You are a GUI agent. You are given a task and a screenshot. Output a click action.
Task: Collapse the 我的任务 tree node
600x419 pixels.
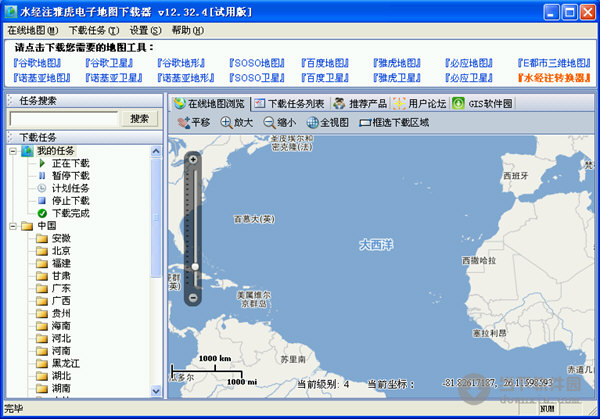(13, 151)
